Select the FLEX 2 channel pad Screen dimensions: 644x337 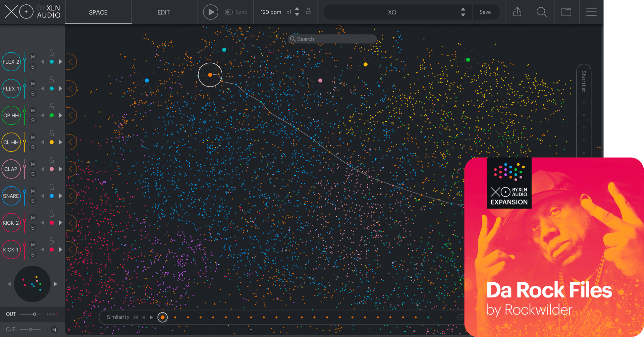(x=11, y=62)
